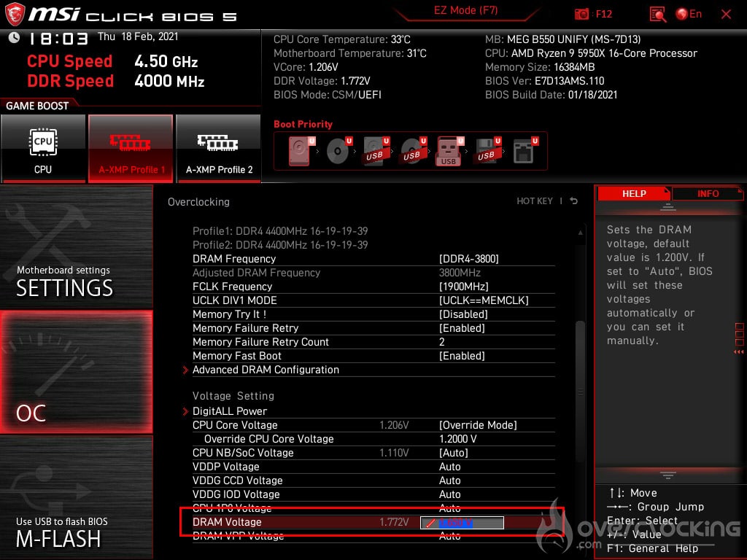Image resolution: width=747 pixels, height=560 pixels.
Task: Edit Memory Failure Retry Count value 2
Action: [x=373, y=341]
